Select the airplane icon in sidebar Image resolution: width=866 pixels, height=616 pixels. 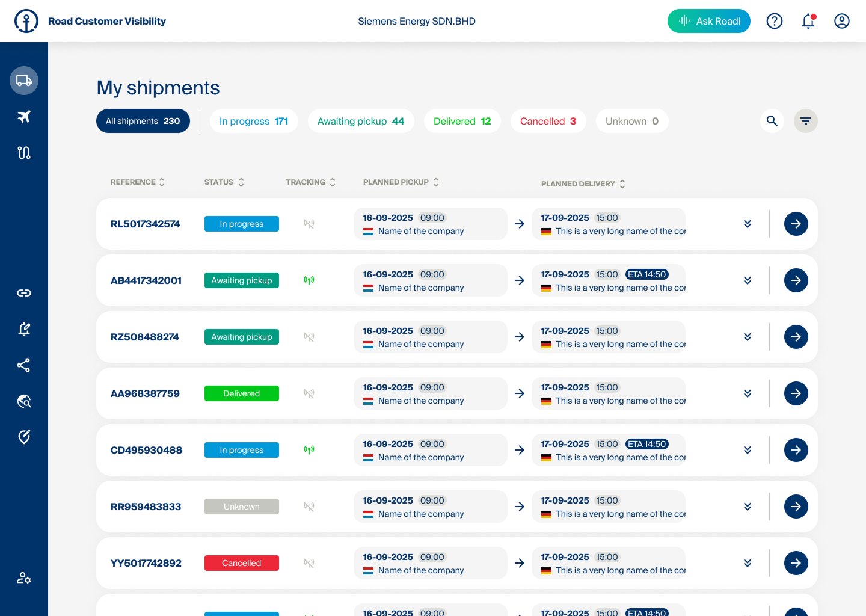24,117
